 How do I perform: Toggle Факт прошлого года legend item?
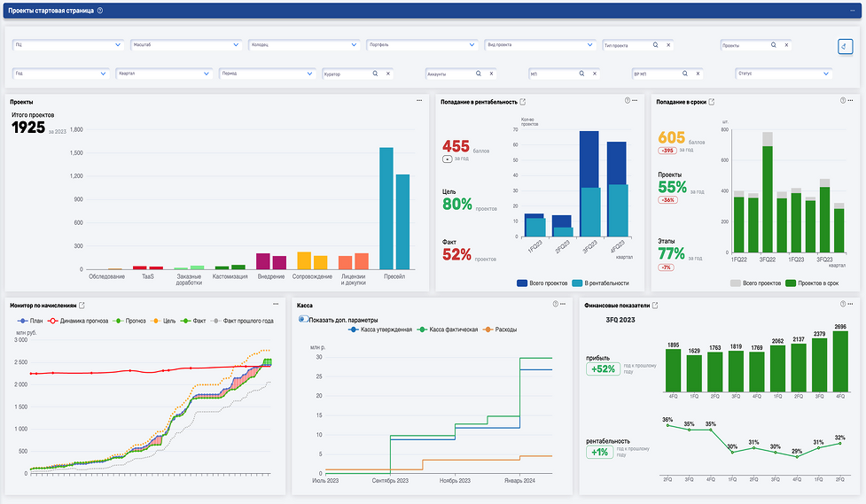[242, 321]
